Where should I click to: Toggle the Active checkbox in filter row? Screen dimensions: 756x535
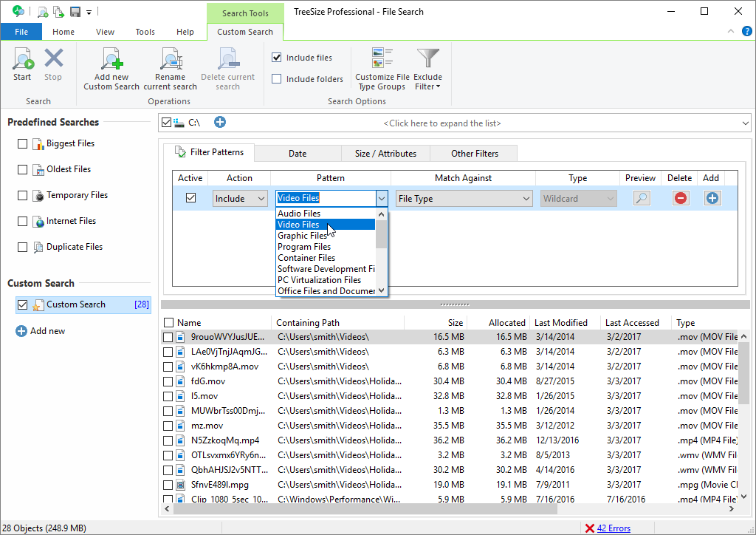[x=191, y=198]
